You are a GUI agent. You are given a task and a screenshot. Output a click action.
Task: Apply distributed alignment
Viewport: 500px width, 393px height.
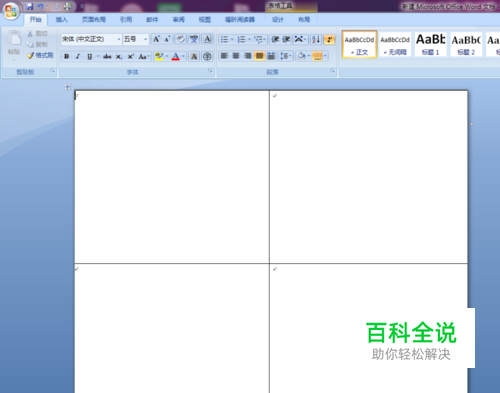[x=271, y=56]
